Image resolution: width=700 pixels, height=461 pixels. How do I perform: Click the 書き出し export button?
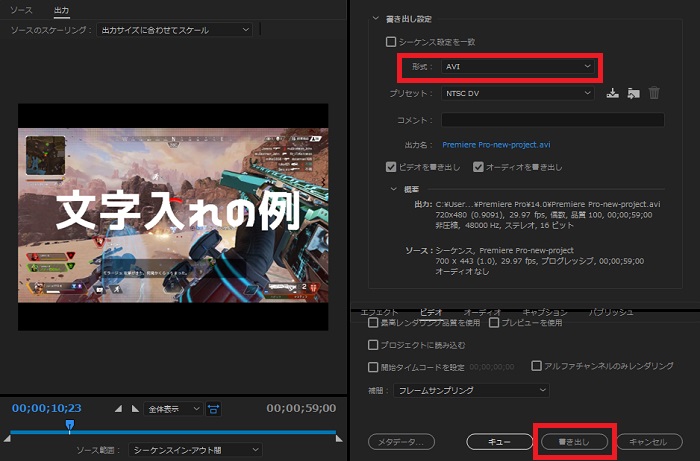tap(575, 442)
